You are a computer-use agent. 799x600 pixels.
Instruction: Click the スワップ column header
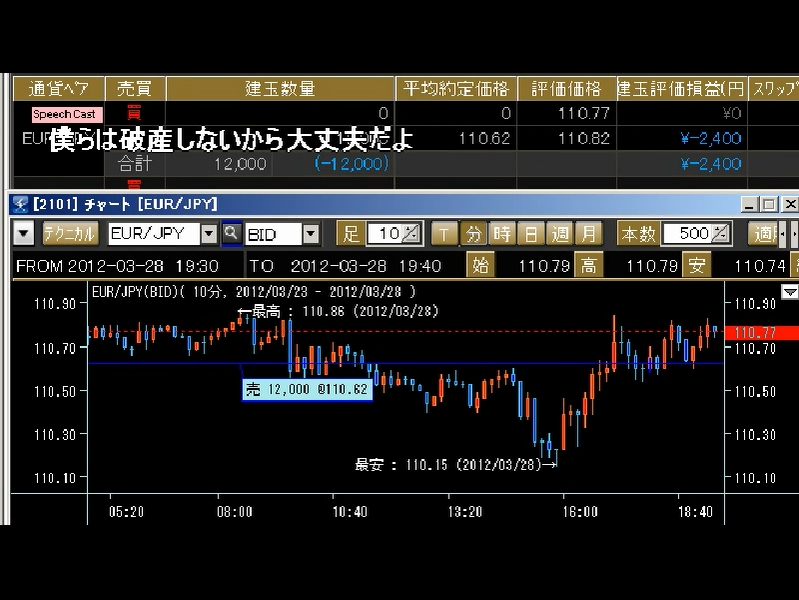tap(774, 89)
